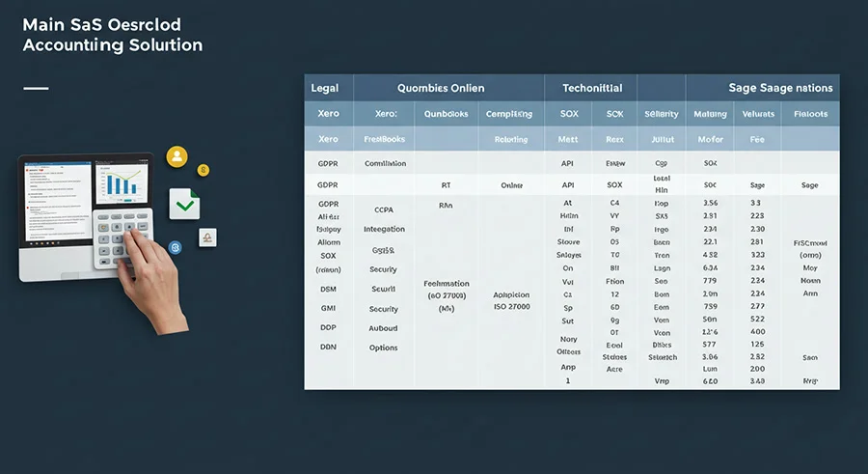
Task: Select the "FreatBooks" cell
Action: (x=384, y=139)
